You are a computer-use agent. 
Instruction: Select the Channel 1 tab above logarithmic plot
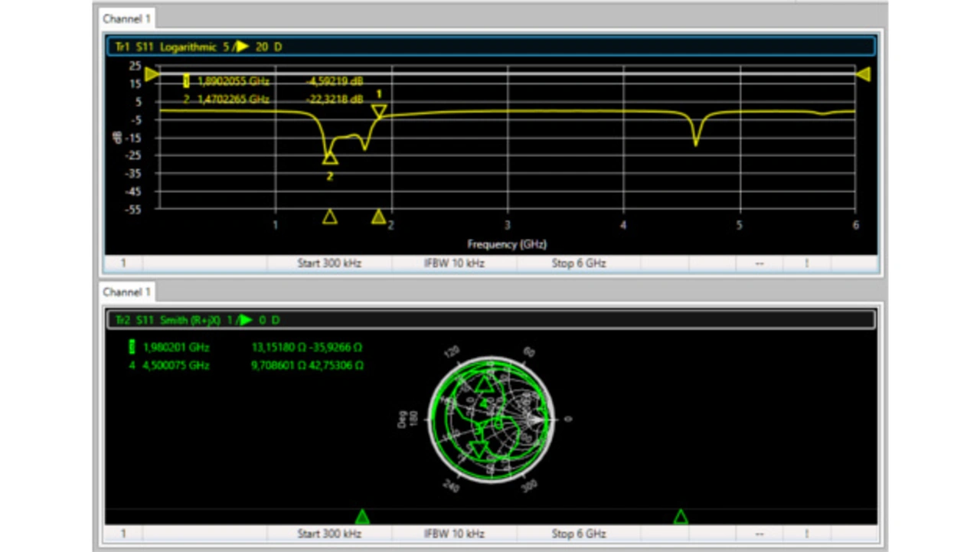128,18
